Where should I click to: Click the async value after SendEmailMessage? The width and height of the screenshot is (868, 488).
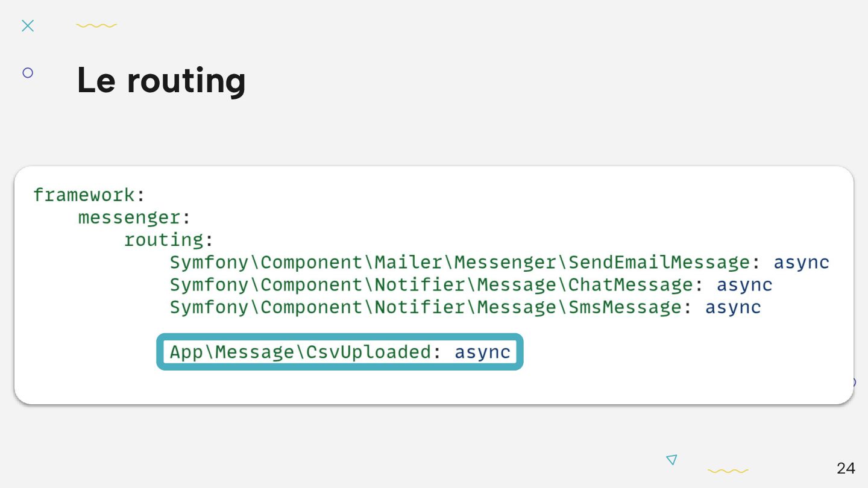[x=801, y=263]
